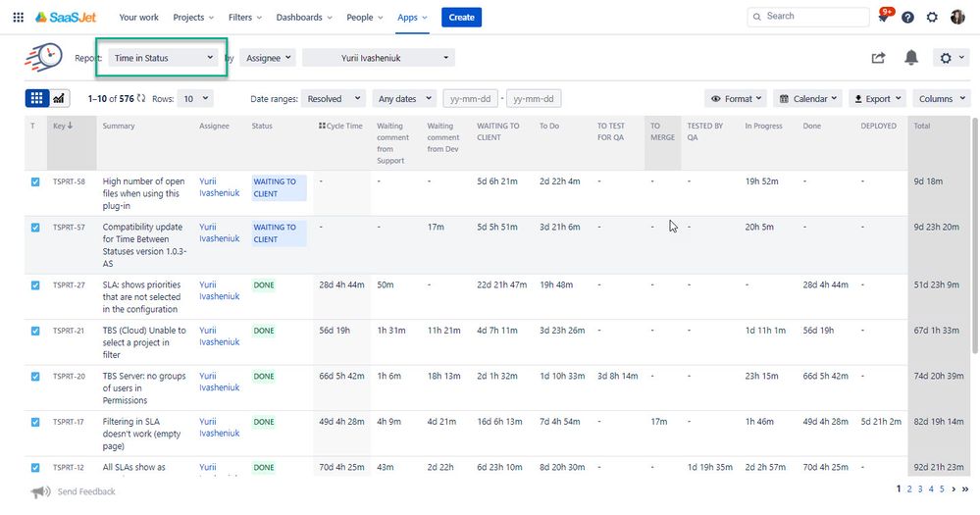Uncheck the TSPRT-58 row checkbox
Screen dimensions: 980x515
[35, 181]
